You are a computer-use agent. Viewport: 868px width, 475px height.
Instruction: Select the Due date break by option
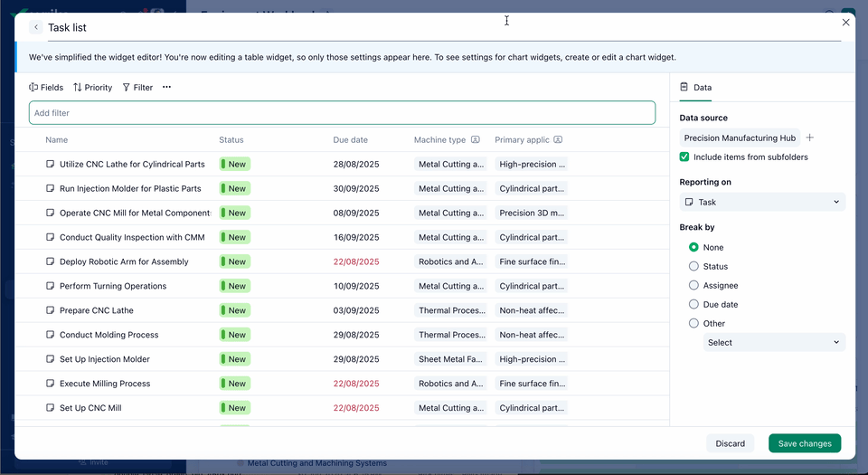click(x=693, y=305)
